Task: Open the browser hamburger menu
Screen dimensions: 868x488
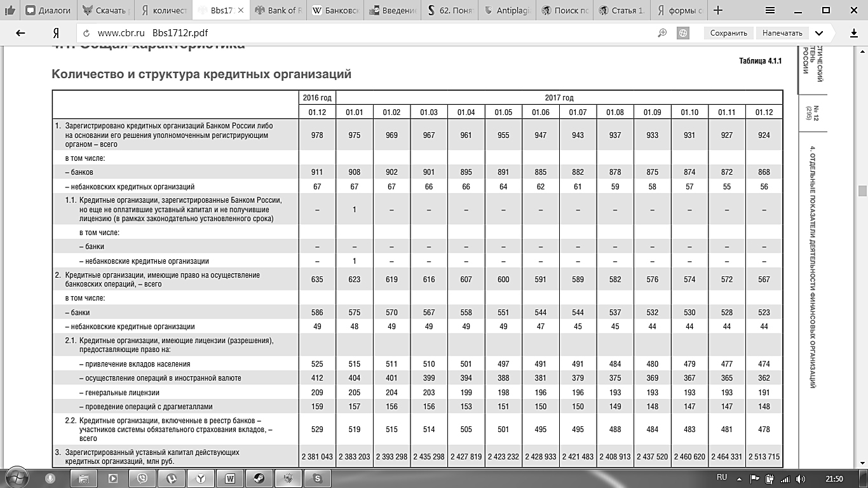Action: [x=770, y=10]
